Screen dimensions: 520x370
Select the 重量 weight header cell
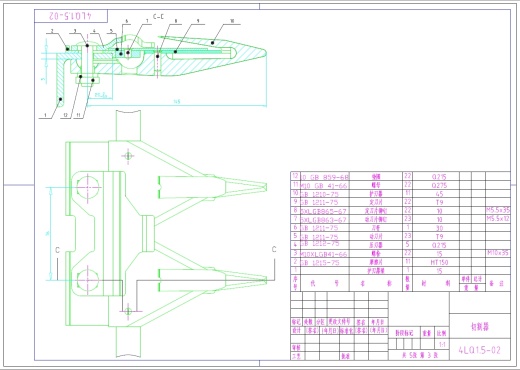[x=427, y=333]
